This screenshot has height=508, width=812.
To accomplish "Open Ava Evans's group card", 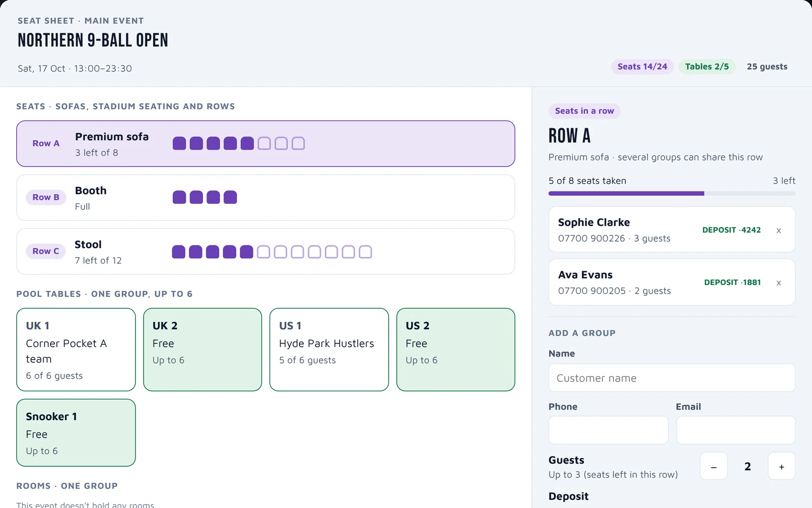I will 672,282.
